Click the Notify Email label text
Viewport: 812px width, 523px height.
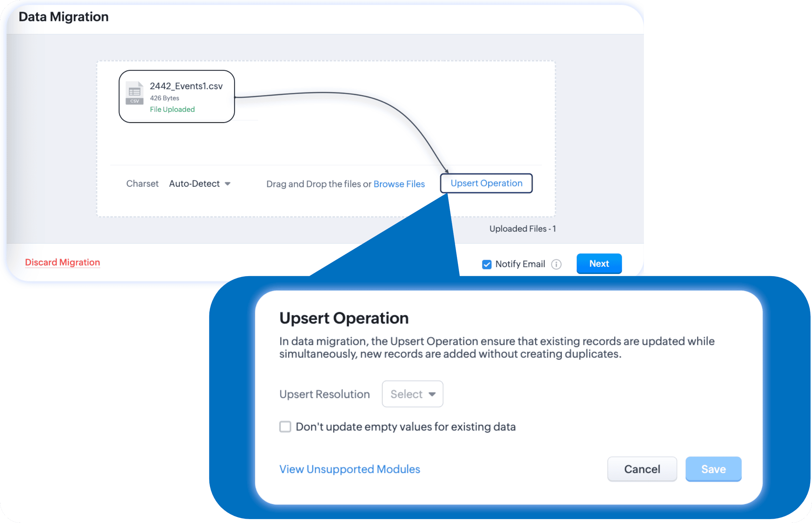[520, 264]
